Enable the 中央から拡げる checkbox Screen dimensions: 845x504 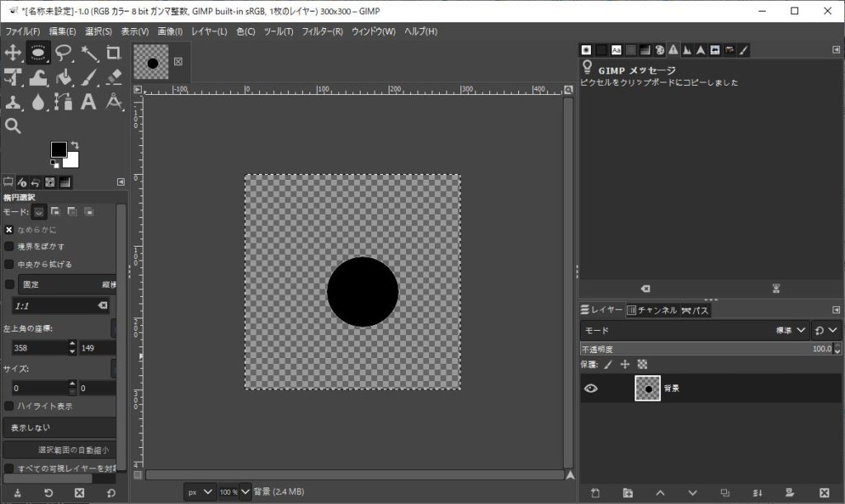[9, 265]
